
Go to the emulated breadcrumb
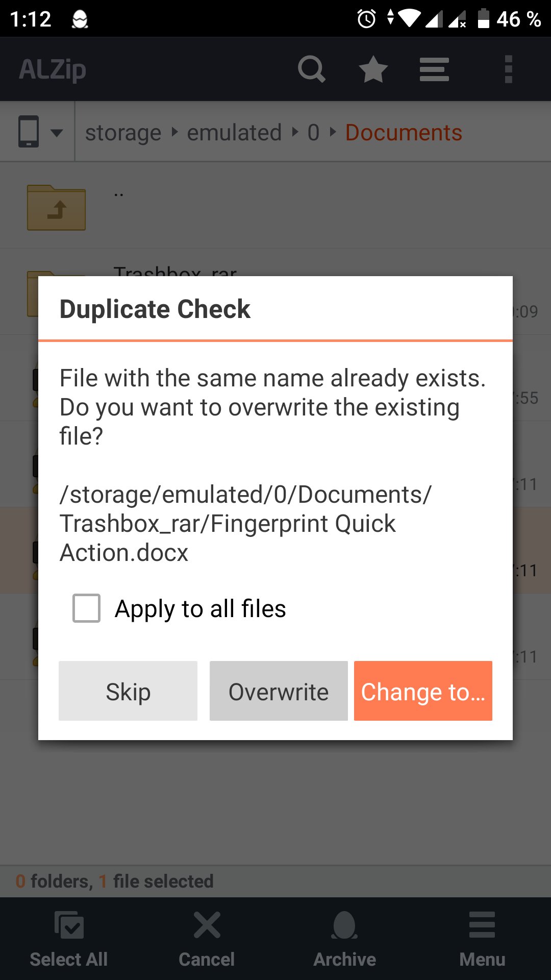tap(234, 133)
